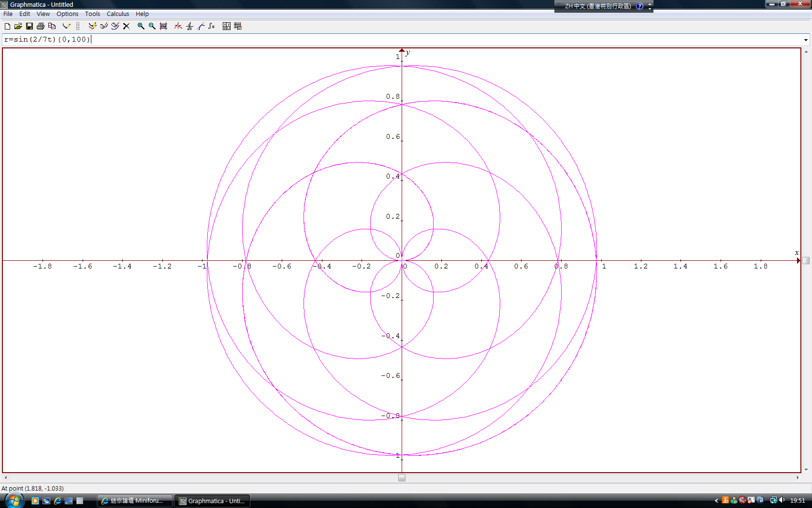Expand the language bar options arrow
The width and height of the screenshot is (812, 508).
click(650, 8)
